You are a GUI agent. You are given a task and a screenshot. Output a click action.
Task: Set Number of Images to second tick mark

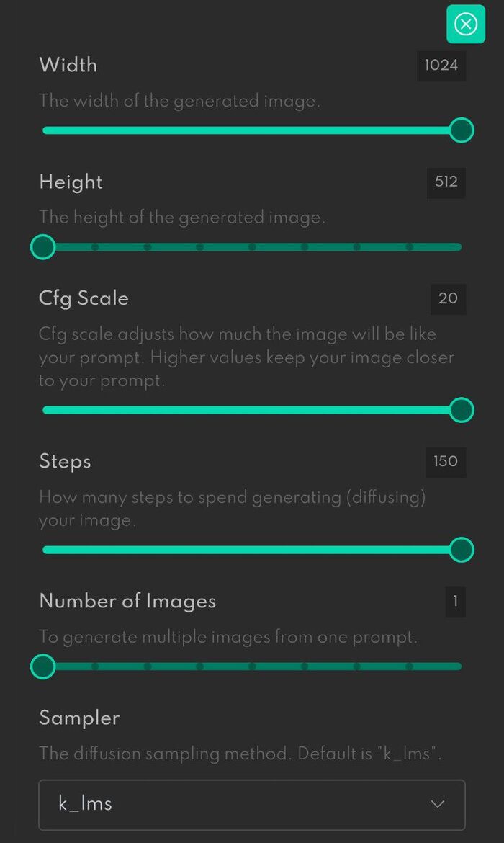pyautogui.click(x=148, y=666)
